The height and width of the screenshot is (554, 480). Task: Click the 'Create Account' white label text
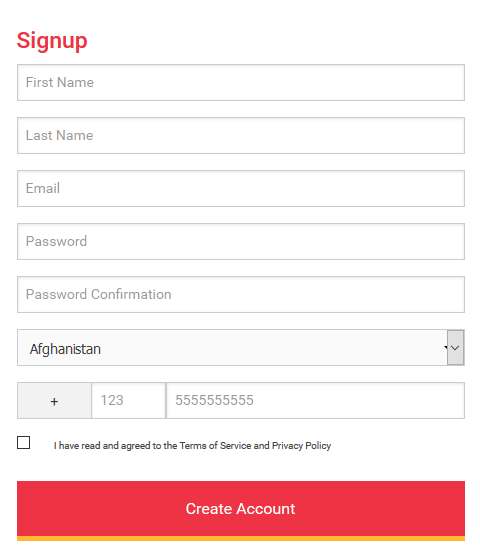[241, 509]
